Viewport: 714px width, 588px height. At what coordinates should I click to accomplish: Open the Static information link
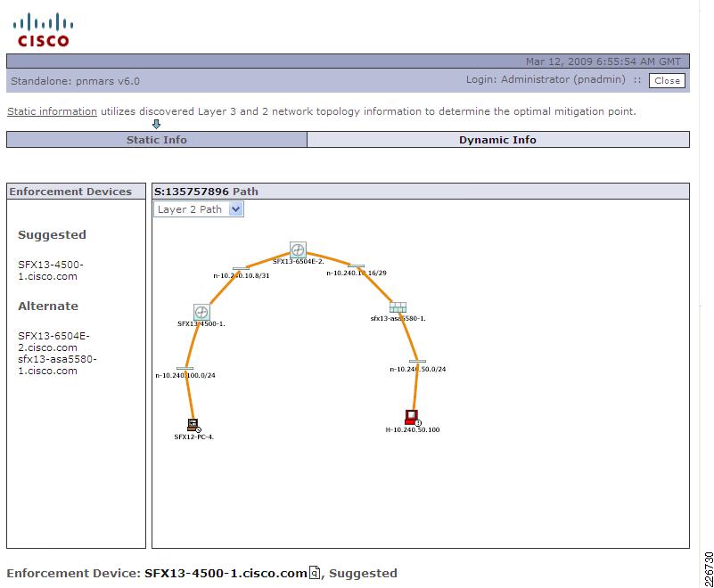(x=52, y=111)
